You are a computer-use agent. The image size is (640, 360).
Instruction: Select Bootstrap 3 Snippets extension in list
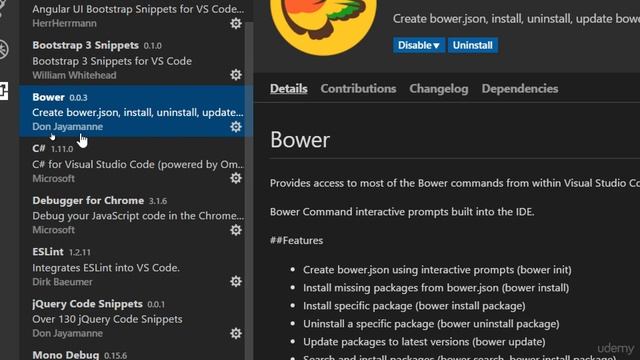pos(132,60)
